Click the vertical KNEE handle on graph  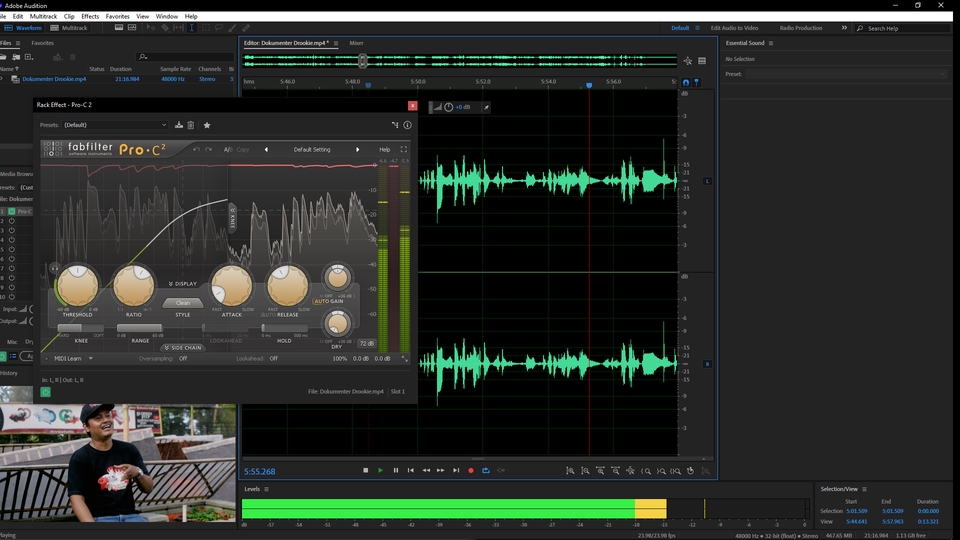233,219
